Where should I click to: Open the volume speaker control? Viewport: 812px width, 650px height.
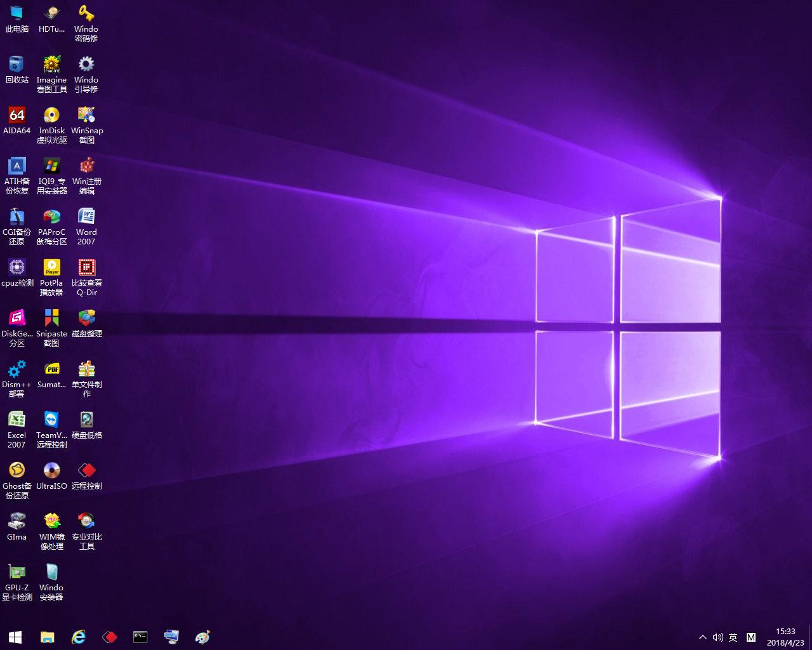718,637
